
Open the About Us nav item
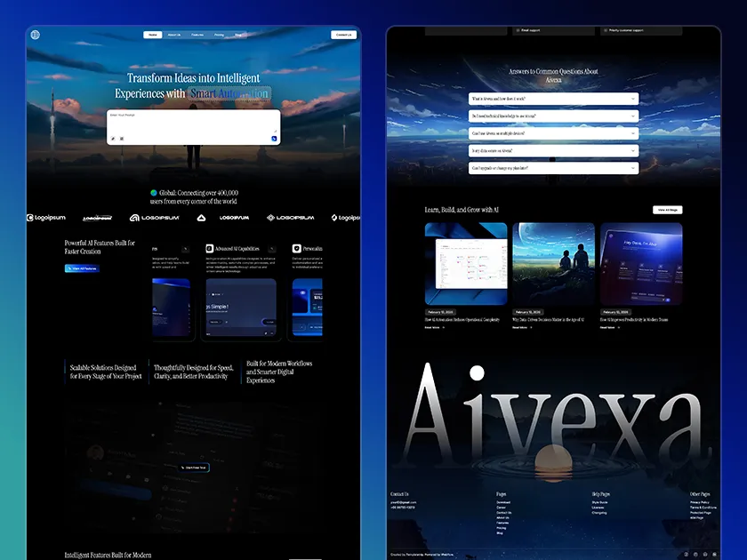[174, 35]
